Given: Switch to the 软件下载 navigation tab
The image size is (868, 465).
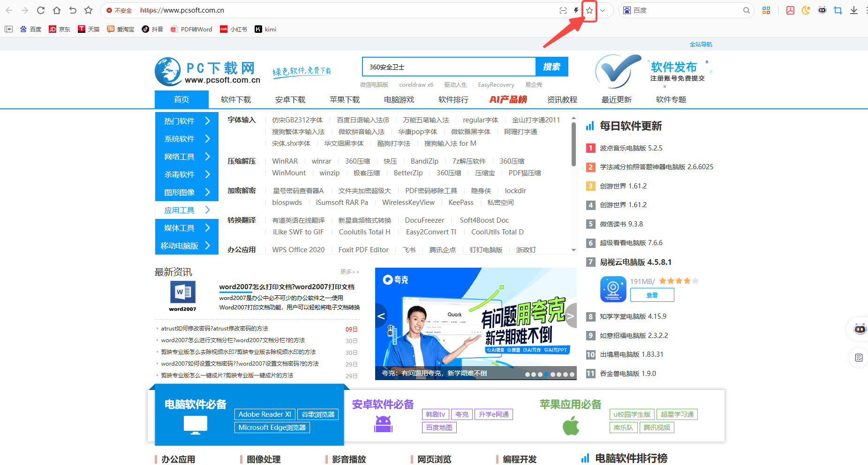Looking at the screenshot, I should pos(236,99).
